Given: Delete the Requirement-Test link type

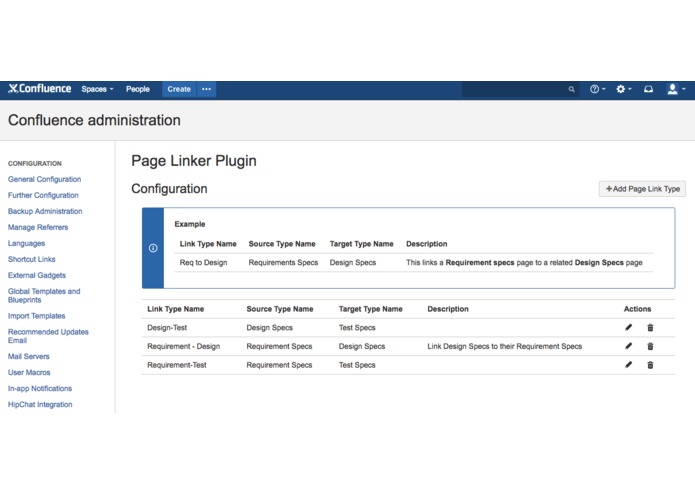Looking at the screenshot, I should [650, 365].
